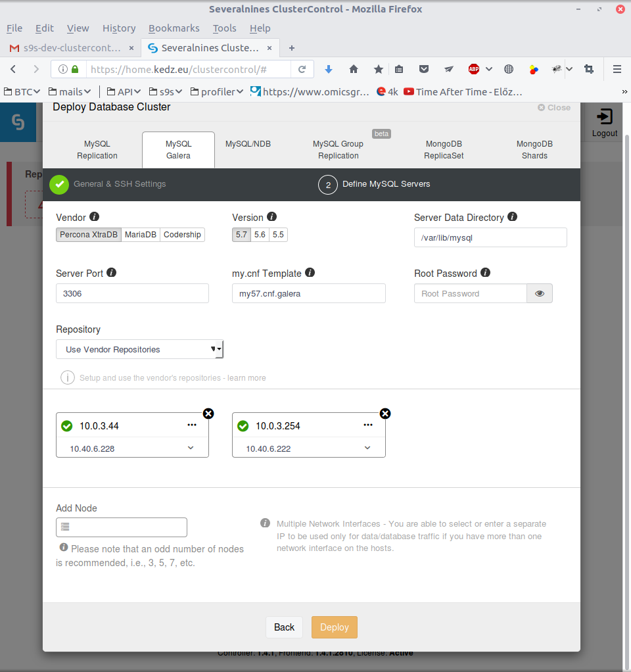Open the profiler bookmarks folder
The image size is (631, 672).
217,91
